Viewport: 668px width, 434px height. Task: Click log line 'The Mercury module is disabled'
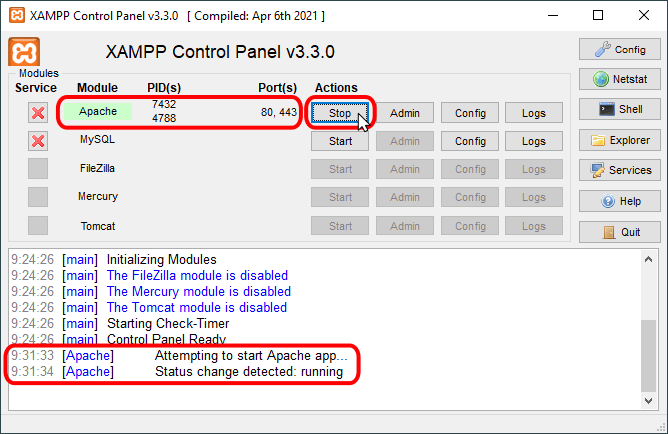199,292
